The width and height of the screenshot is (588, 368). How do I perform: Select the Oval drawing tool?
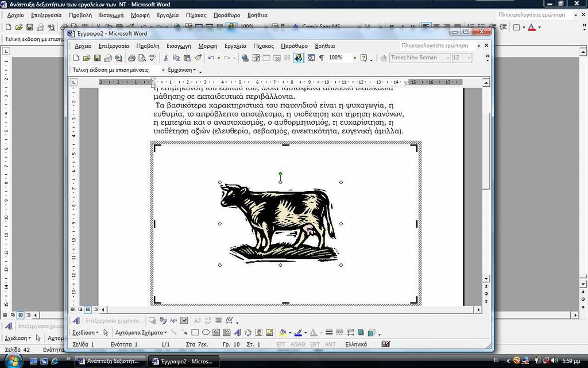(206, 333)
